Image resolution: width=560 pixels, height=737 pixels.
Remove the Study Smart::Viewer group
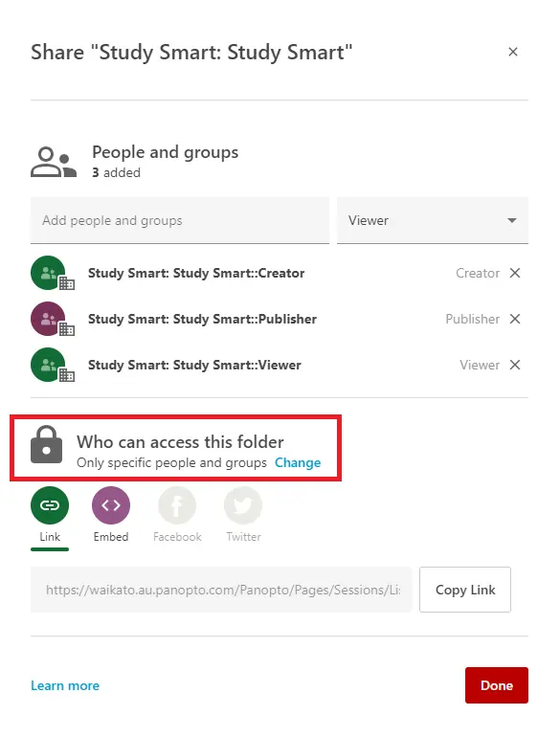pos(515,365)
